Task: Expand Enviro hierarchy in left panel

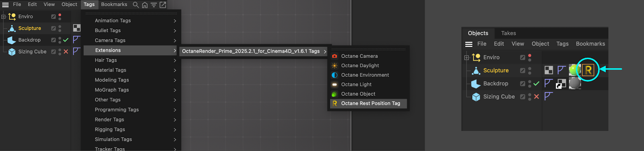Action: pyautogui.click(x=3, y=17)
